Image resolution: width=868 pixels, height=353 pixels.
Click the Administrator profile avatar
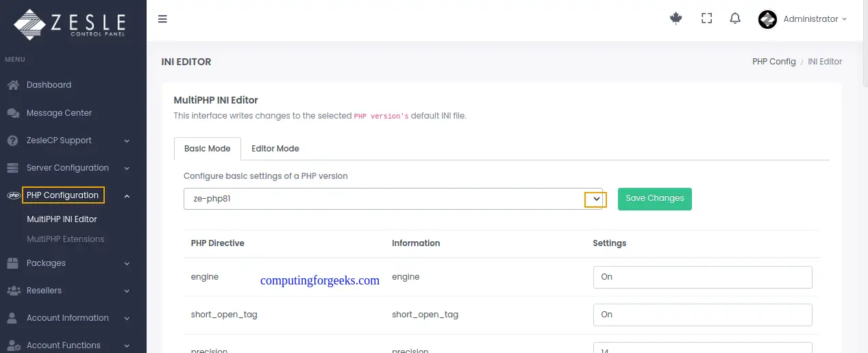coord(767,19)
